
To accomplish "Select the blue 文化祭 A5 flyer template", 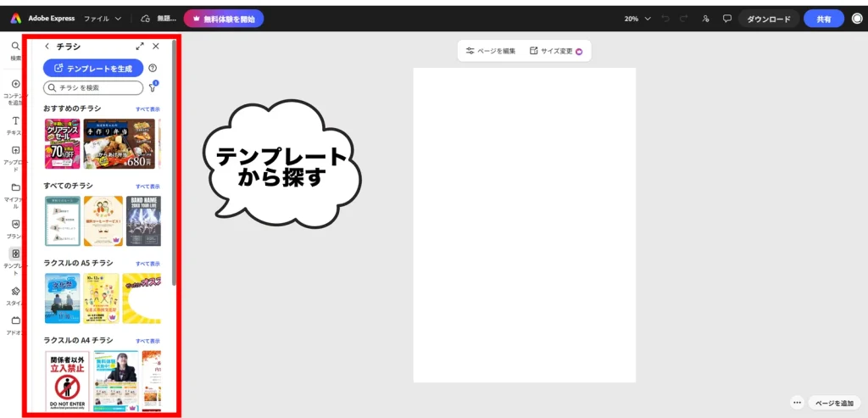I will pyautogui.click(x=63, y=298).
